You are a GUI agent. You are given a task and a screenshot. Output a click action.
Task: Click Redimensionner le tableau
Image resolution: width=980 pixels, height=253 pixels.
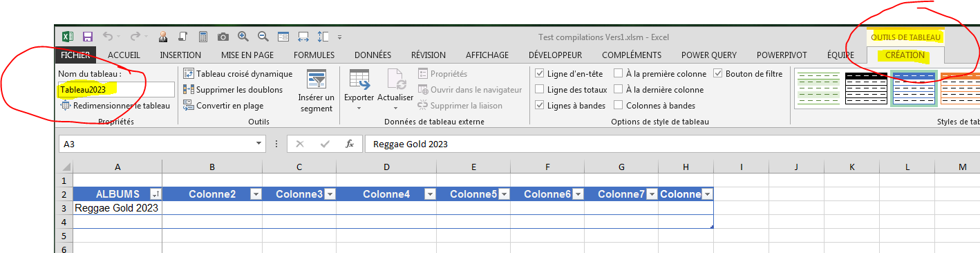[x=115, y=106]
